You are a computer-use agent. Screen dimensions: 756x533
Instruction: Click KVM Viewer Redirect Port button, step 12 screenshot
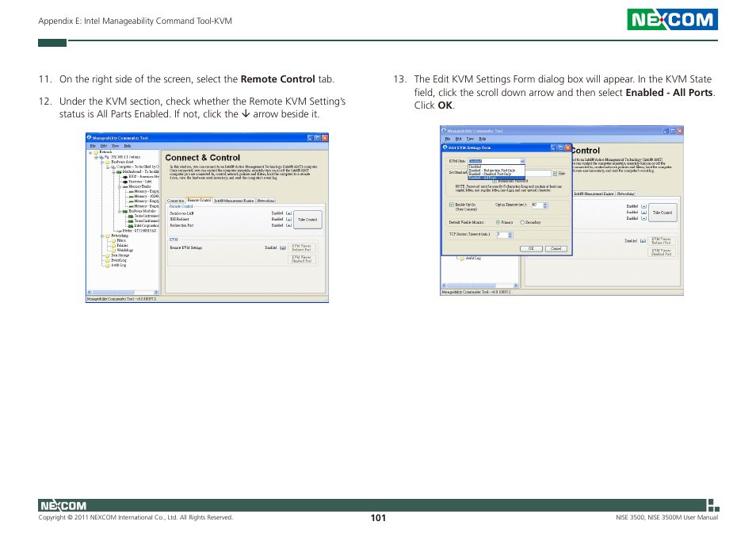[302, 248]
